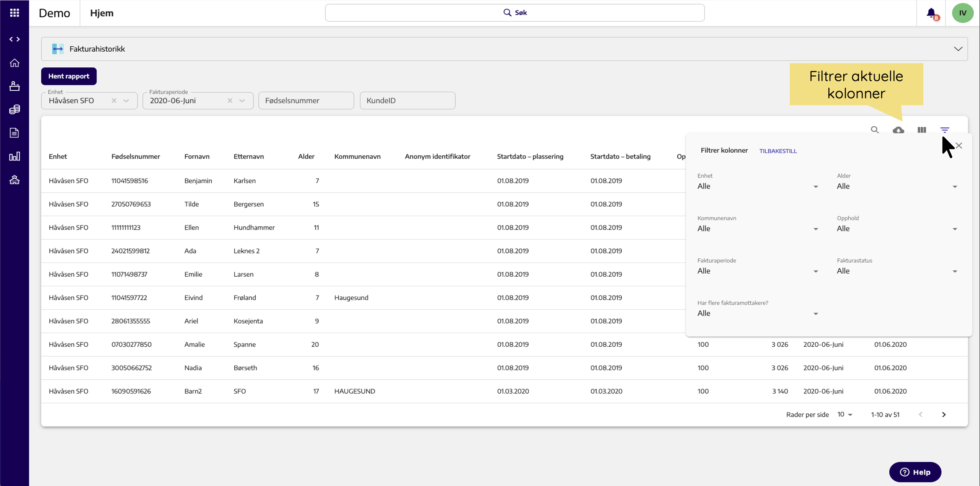Sort by Alder column header
The image size is (980, 486).
coord(306,157)
